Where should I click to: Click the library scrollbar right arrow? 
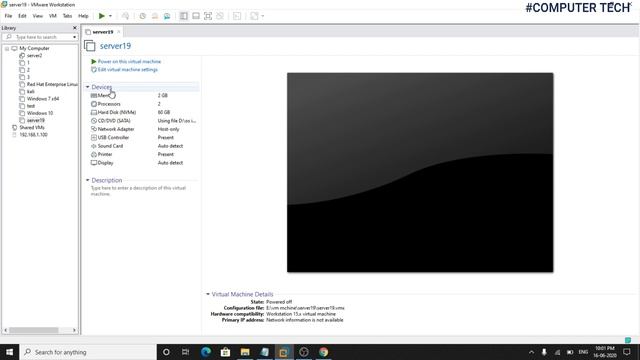[x=74, y=330]
